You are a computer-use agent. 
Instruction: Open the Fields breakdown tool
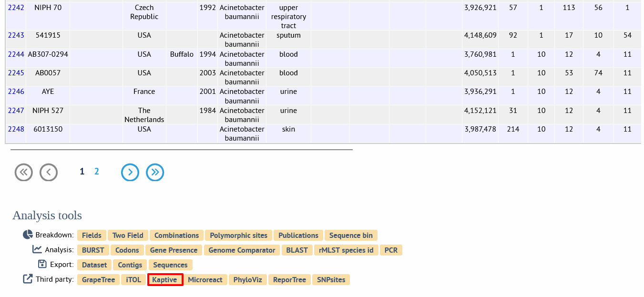coord(92,236)
